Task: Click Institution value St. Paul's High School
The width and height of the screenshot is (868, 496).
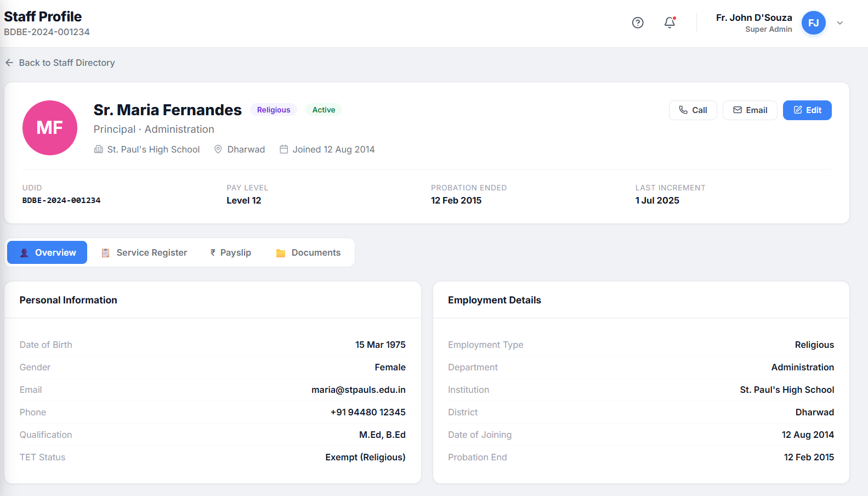Action: click(x=787, y=390)
